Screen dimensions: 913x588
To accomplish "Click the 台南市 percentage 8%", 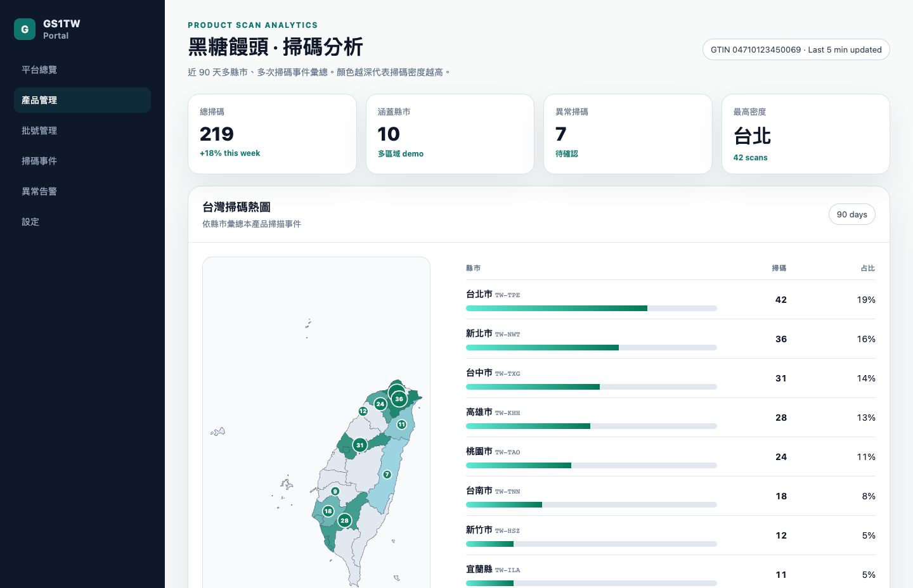I will tap(869, 496).
